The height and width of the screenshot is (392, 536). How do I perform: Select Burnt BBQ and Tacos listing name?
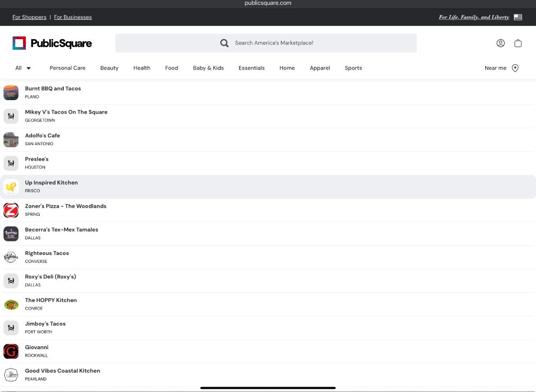pyautogui.click(x=53, y=88)
